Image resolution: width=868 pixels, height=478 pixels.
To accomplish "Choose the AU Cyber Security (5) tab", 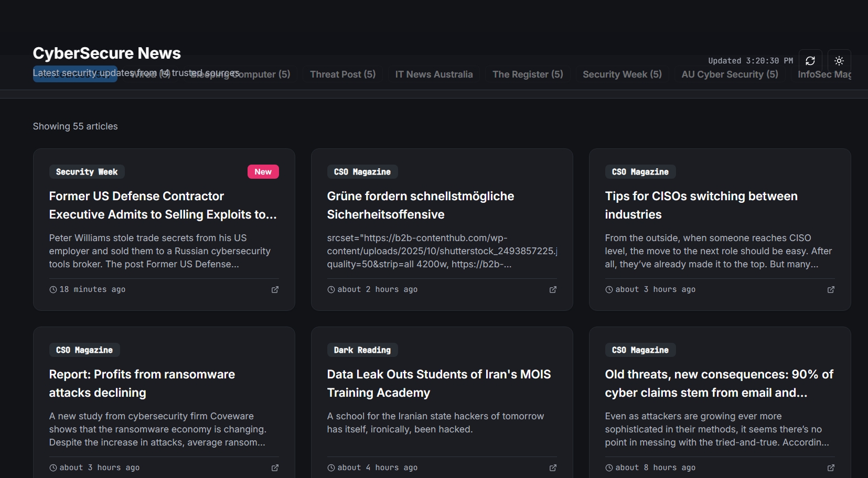I will pyautogui.click(x=730, y=74).
